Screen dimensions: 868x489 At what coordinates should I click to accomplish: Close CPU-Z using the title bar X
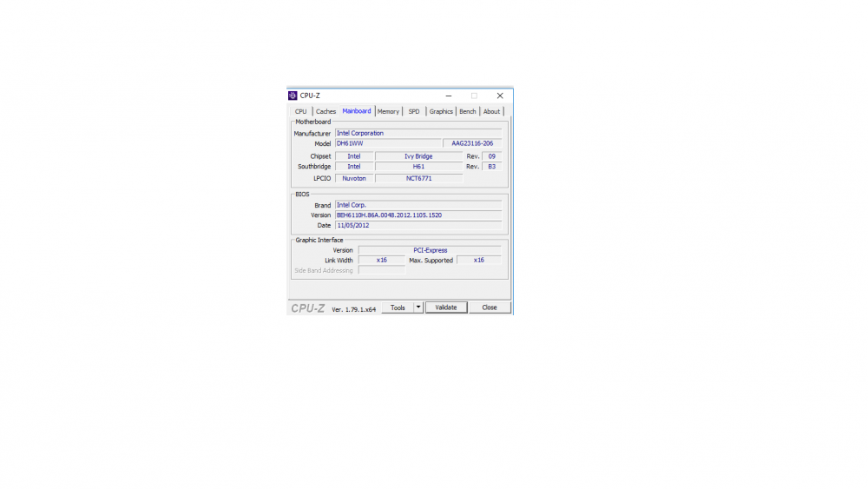500,96
